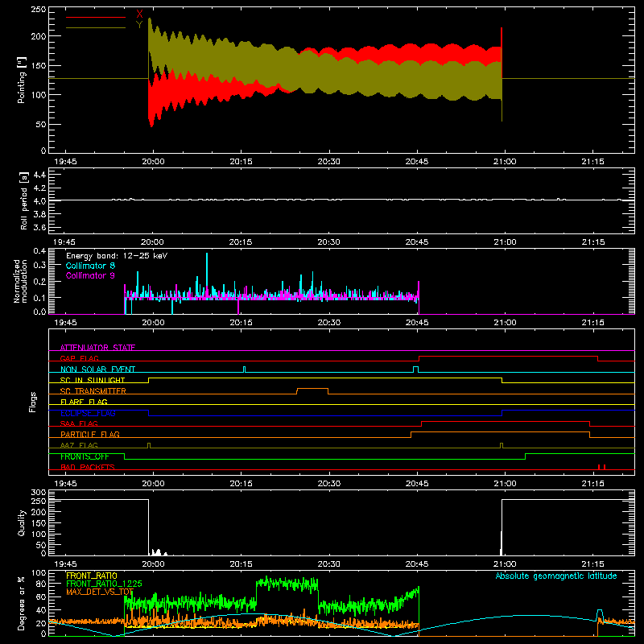Click the ATTENUATOR_STATE flag label
The width and height of the screenshot is (644, 644).
(97, 348)
